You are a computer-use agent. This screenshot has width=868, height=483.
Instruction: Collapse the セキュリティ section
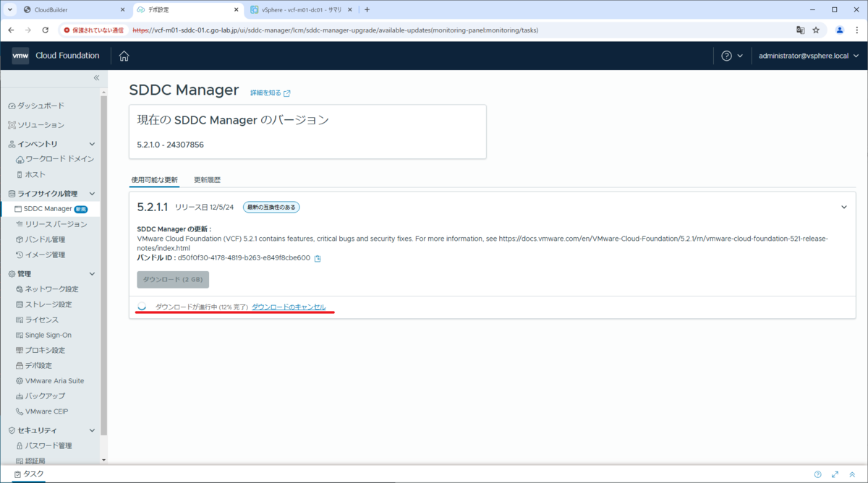(x=92, y=430)
